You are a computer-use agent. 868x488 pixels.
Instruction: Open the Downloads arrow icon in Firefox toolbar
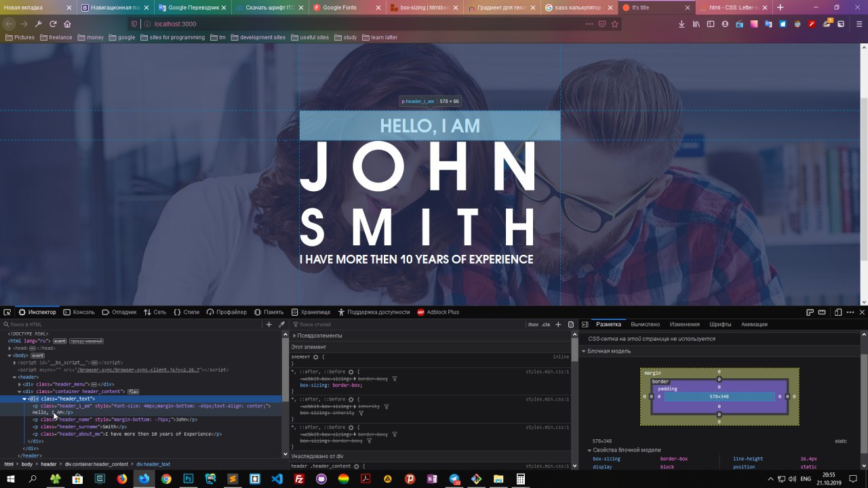pos(682,24)
